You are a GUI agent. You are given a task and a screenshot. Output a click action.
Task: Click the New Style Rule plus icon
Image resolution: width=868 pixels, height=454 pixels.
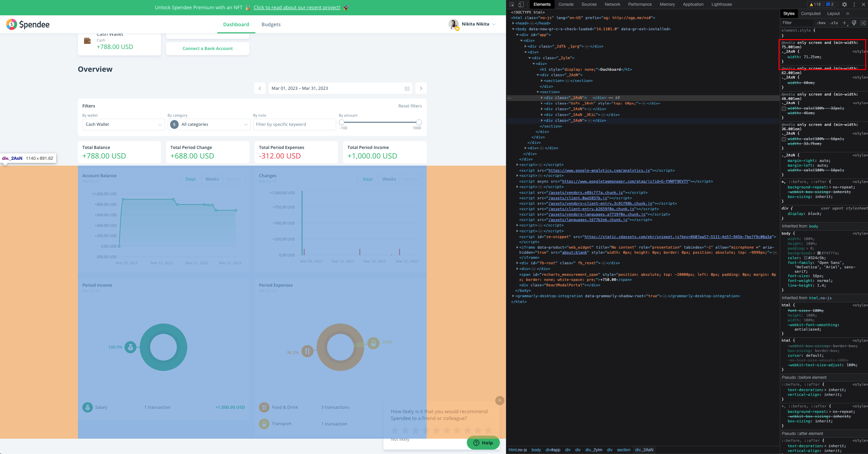pos(844,22)
